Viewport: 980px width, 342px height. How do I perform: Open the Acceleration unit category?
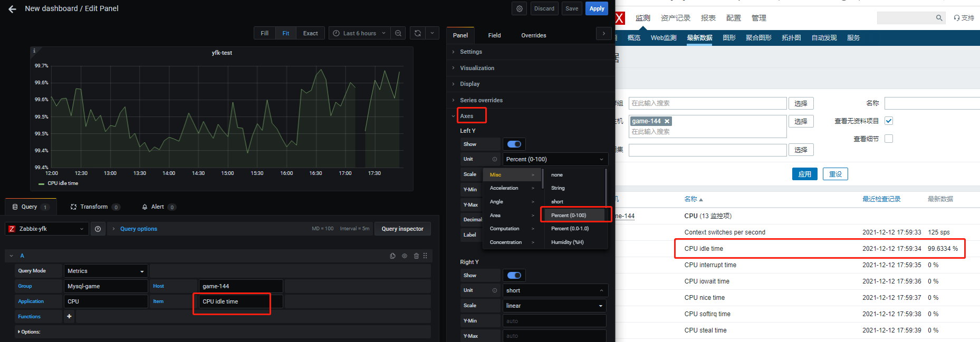click(512, 188)
